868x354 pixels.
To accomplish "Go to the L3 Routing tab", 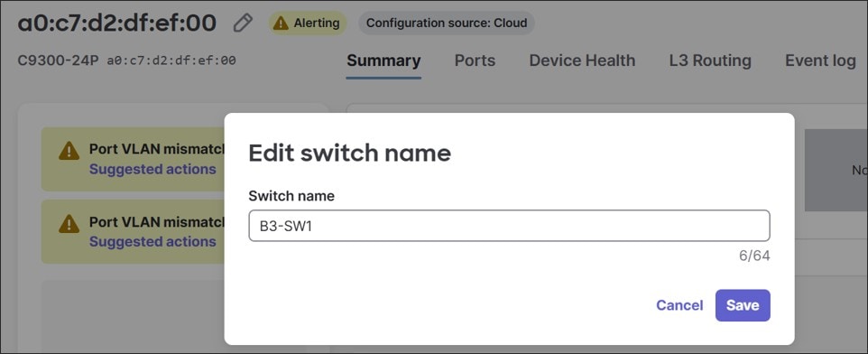I will click(x=710, y=61).
